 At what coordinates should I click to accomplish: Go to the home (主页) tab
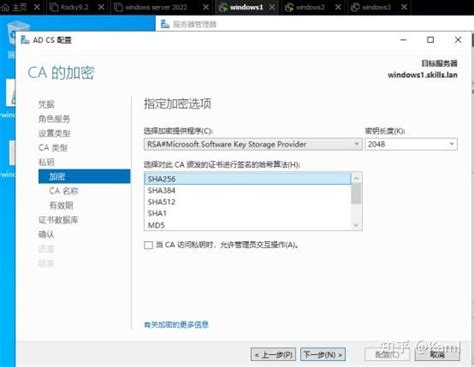[19, 7]
